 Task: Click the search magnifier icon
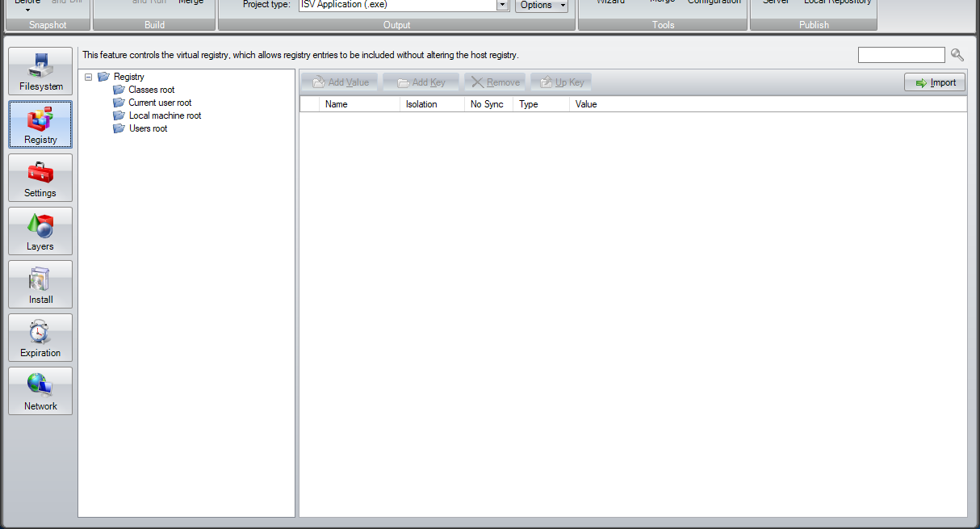click(x=957, y=54)
